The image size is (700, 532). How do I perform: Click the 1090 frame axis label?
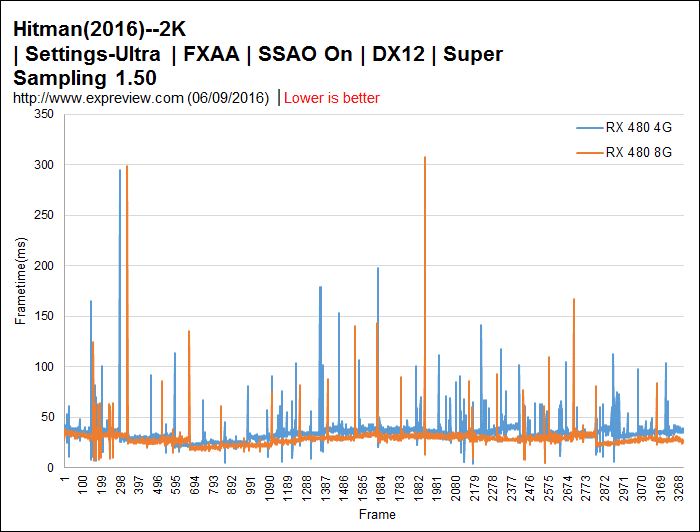click(270, 488)
